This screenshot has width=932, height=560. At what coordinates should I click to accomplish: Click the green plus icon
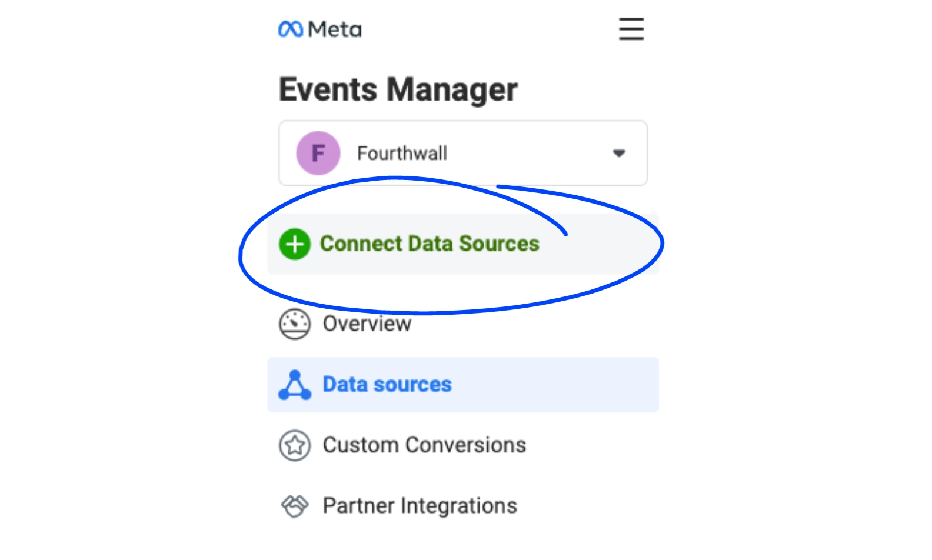[x=295, y=244]
